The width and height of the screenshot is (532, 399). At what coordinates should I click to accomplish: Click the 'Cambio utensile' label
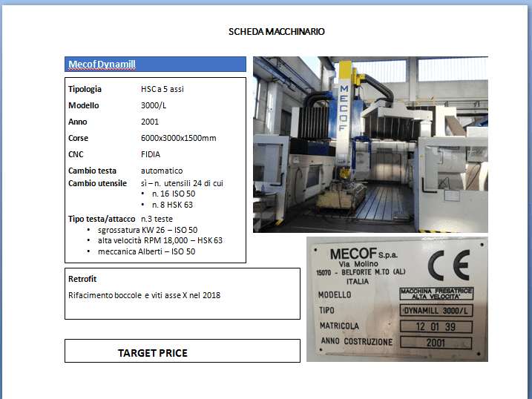97,183
